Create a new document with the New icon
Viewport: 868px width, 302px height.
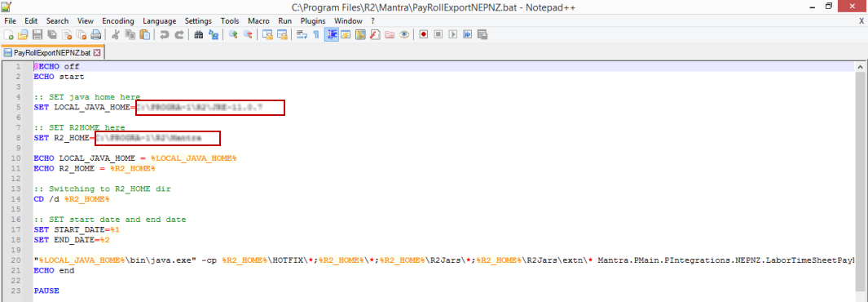coord(9,35)
